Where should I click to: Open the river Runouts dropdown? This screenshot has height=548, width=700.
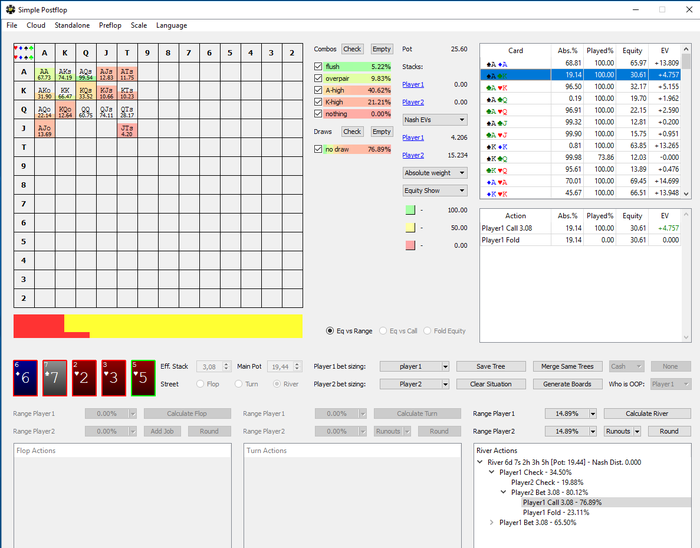click(622, 432)
